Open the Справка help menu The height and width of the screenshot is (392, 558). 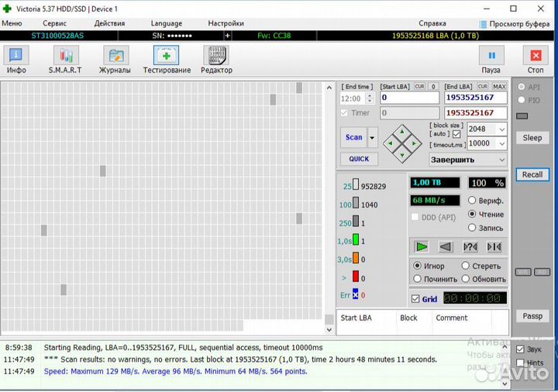click(432, 23)
